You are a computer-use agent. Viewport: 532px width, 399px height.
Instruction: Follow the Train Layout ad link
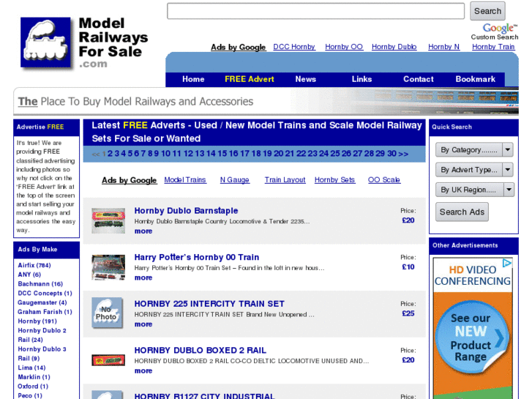[x=285, y=180]
